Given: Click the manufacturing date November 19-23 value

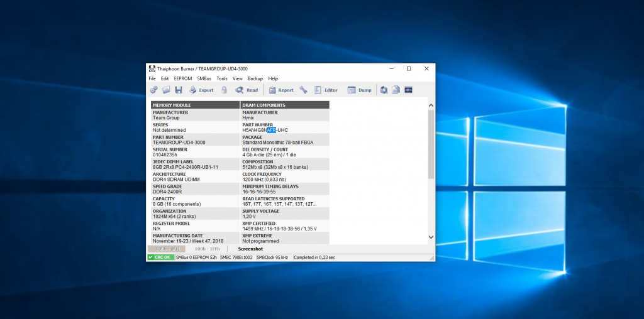Looking at the screenshot, I should [x=188, y=241].
